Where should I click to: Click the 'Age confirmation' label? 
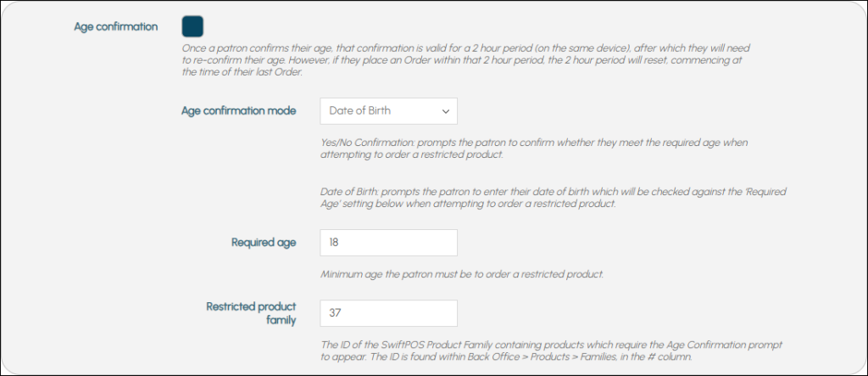pos(116,26)
